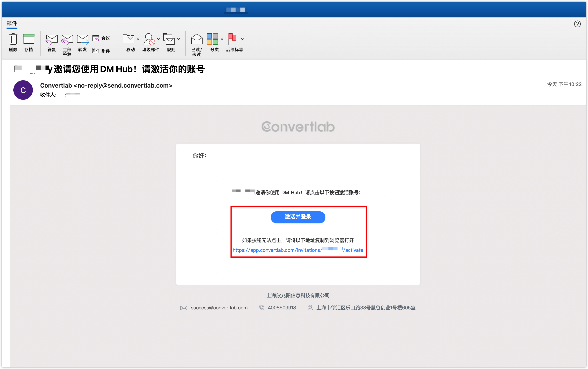Click the 激活并登录 activation button
Image resolution: width=588 pixels, height=369 pixels.
point(298,217)
